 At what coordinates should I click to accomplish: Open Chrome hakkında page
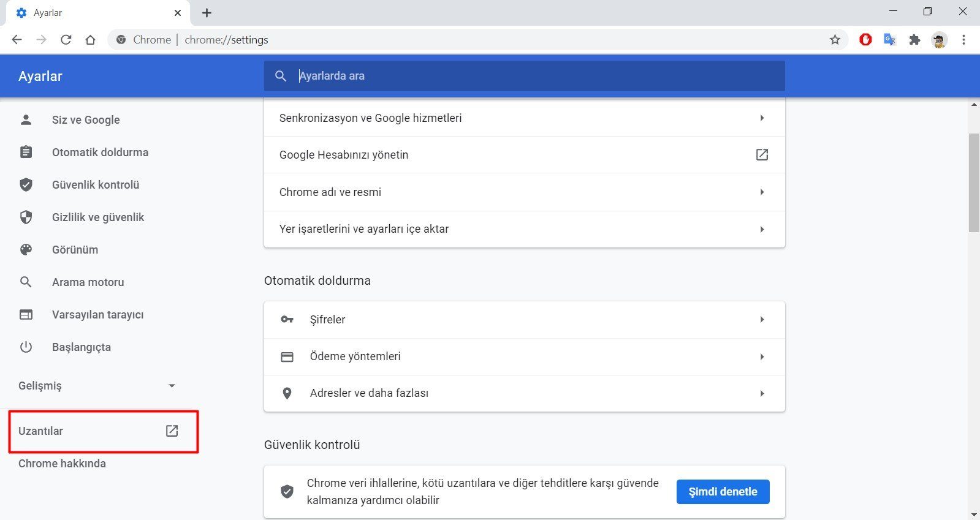(62, 464)
